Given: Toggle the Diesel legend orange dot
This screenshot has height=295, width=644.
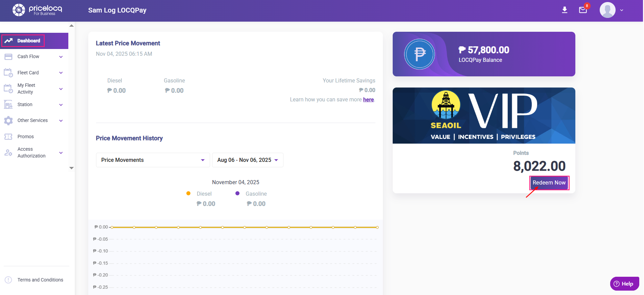Looking at the screenshot, I should point(188,193).
